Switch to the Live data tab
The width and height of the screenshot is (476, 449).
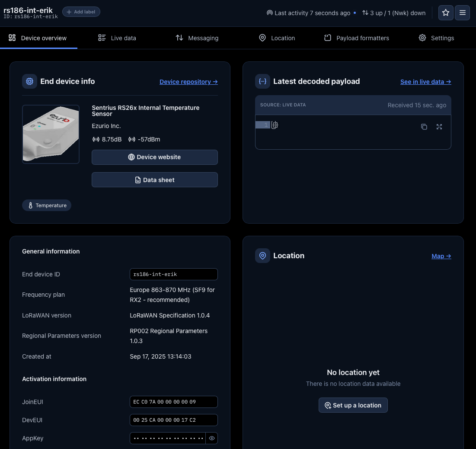tap(117, 38)
